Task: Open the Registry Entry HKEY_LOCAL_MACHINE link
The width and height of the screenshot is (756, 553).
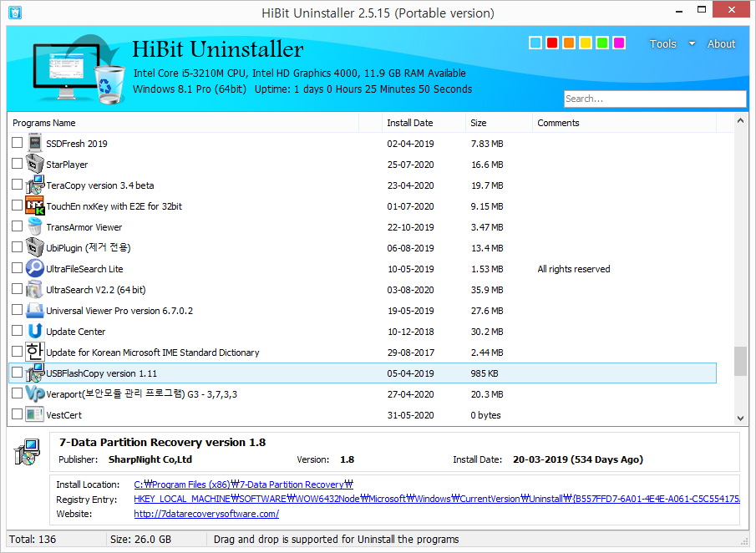Action: coord(436,499)
